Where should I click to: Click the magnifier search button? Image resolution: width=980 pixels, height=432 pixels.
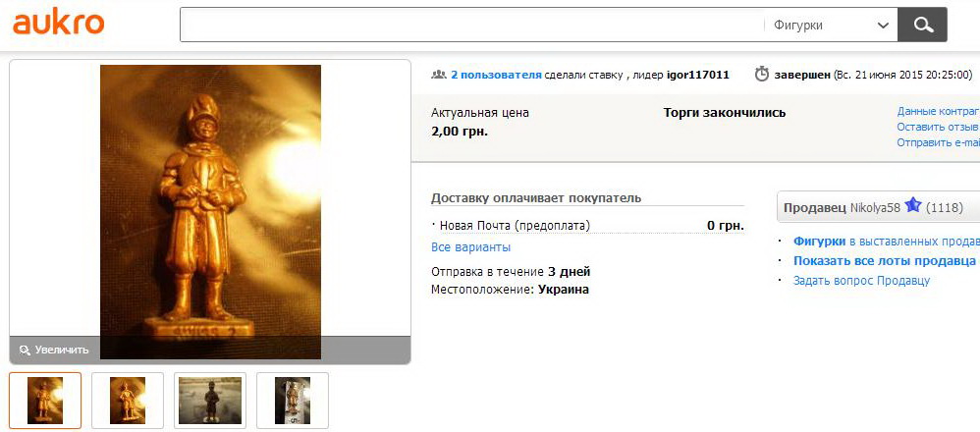tap(922, 25)
